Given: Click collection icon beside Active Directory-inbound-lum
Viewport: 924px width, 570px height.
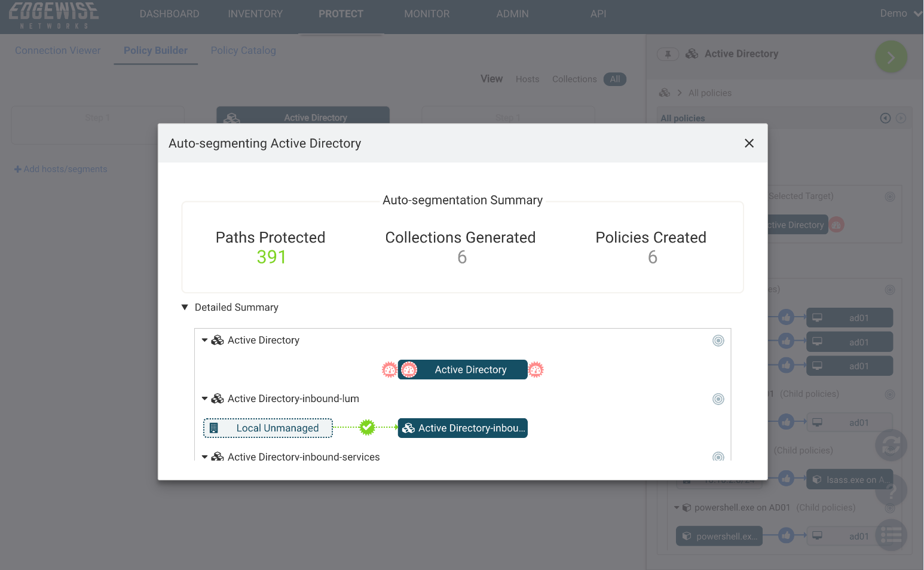Looking at the screenshot, I should 218,399.
